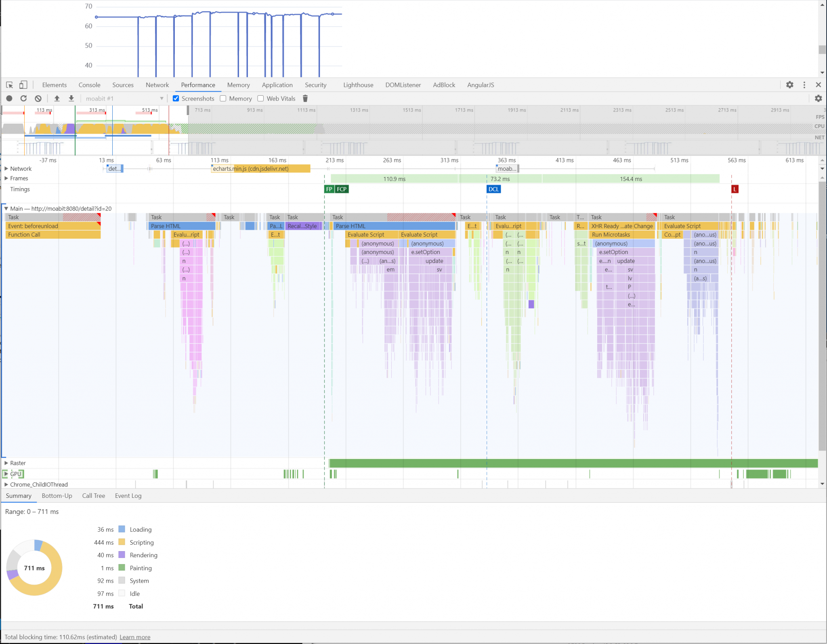Click the reload and record icon

[x=24, y=98]
